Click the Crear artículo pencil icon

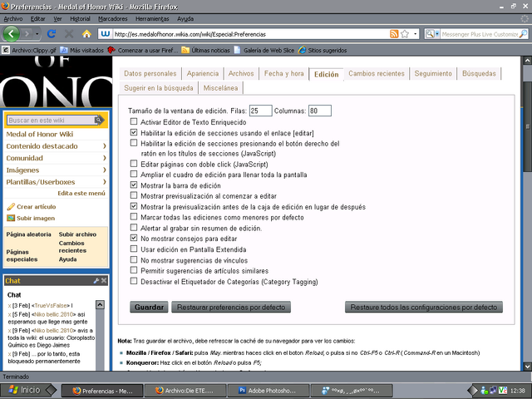11,207
